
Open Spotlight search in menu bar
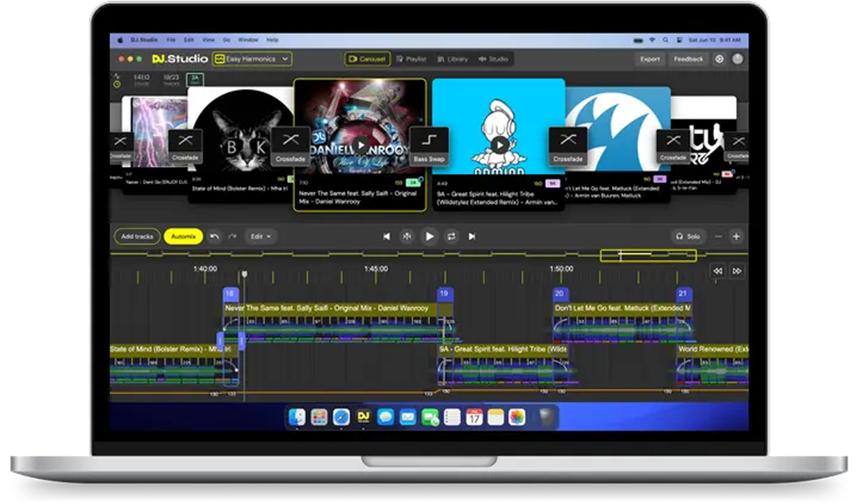coord(665,40)
